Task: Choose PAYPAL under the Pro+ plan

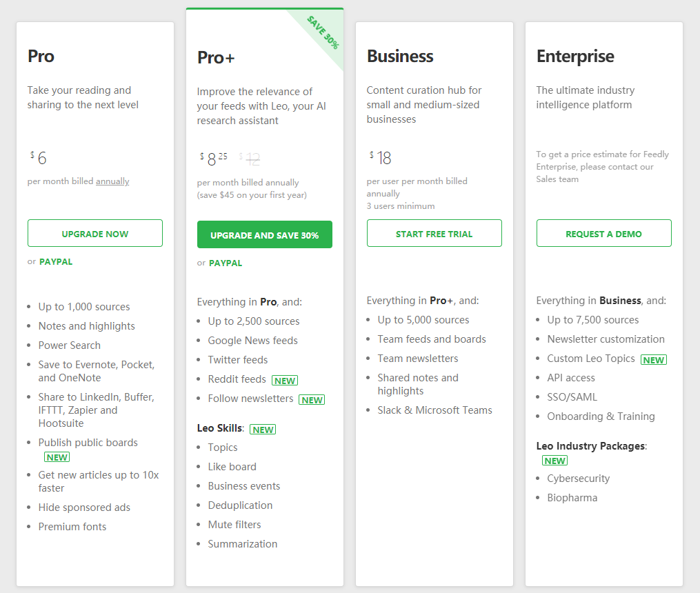Action: tap(226, 263)
